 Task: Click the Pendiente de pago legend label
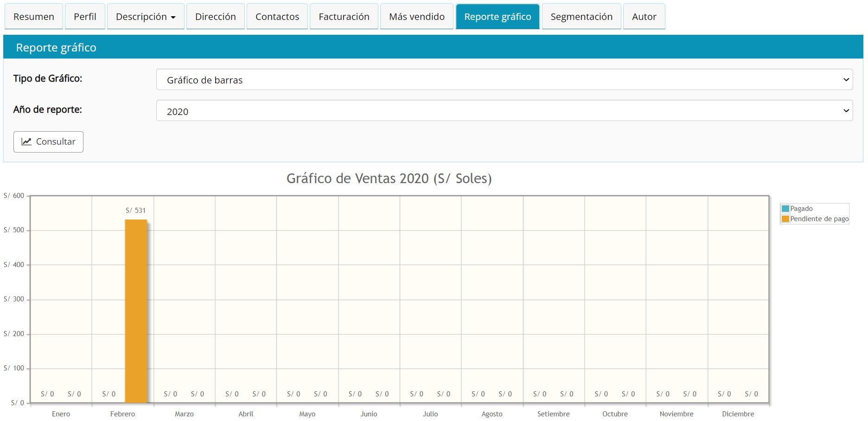pyautogui.click(x=819, y=219)
